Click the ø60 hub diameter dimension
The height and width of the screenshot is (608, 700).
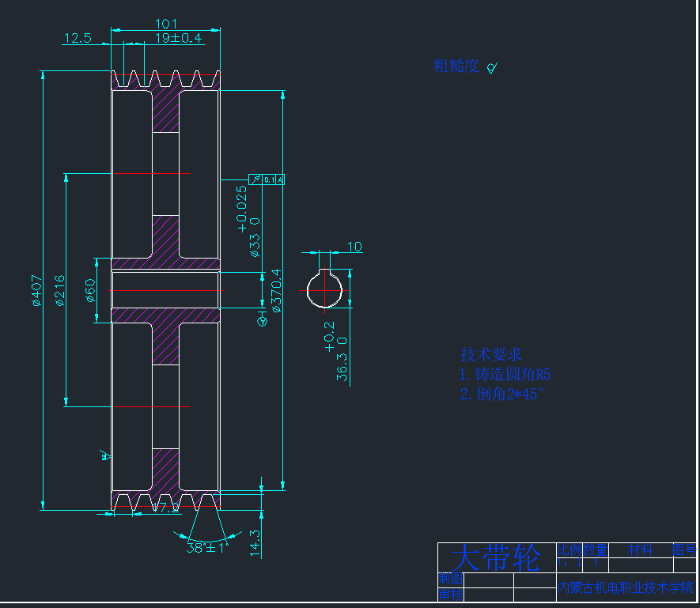[x=90, y=289]
